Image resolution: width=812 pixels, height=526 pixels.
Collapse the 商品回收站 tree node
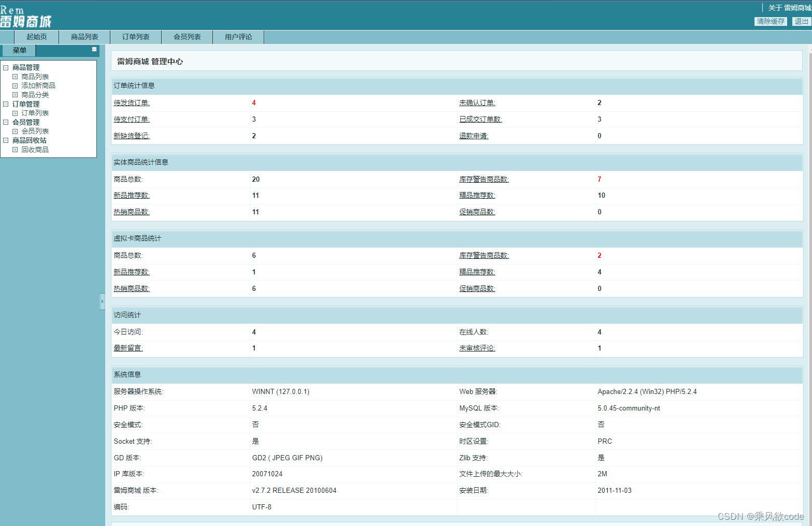coord(6,140)
